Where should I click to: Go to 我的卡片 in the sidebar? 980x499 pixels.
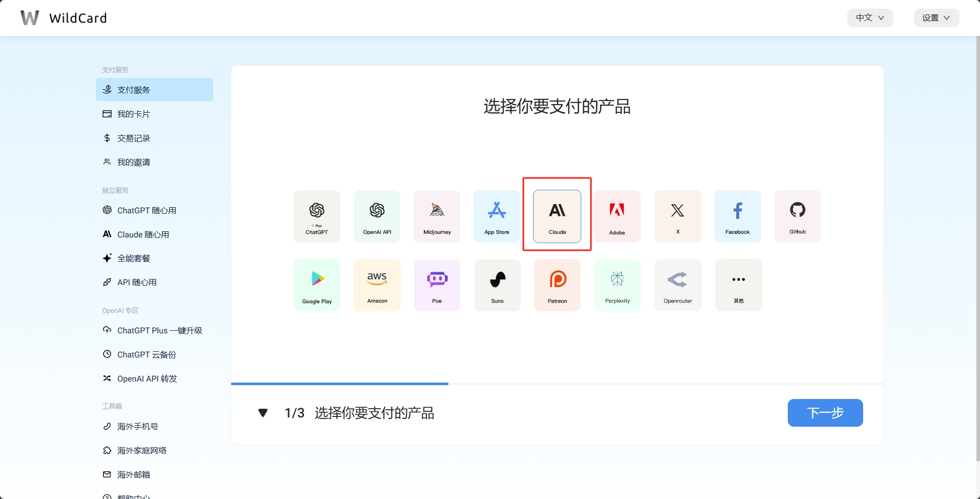click(154, 114)
